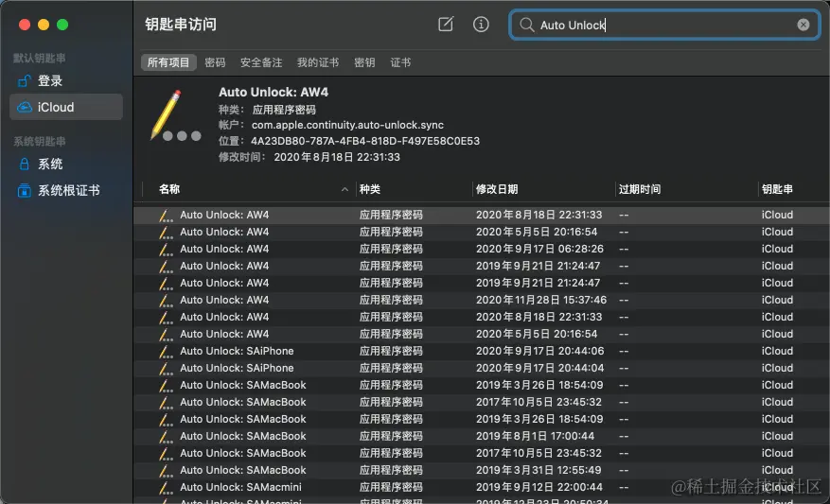The height and width of the screenshot is (504, 830).
Task: Click the account value com.apple.continuity.auto-unlock.sync
Action: tap(347, 126)
